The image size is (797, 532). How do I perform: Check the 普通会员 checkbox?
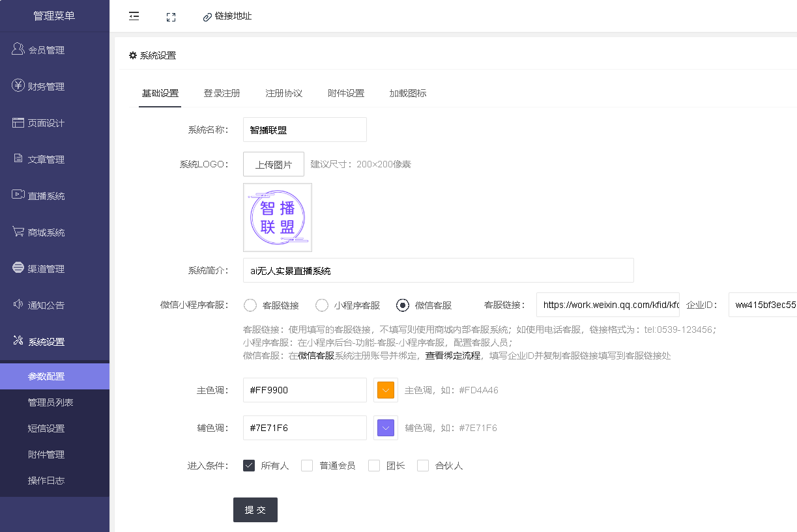[307, 466]
